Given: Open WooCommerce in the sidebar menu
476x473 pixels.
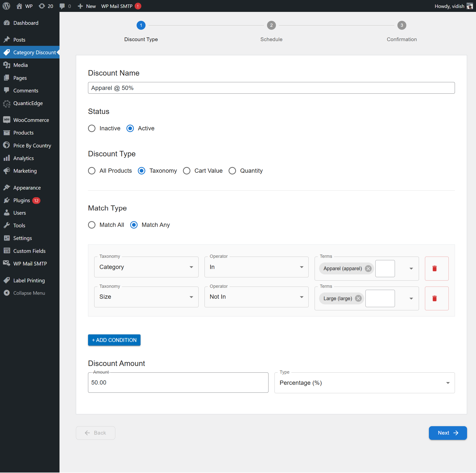Looking at the screenshot, I should click(x=31, y=120).
